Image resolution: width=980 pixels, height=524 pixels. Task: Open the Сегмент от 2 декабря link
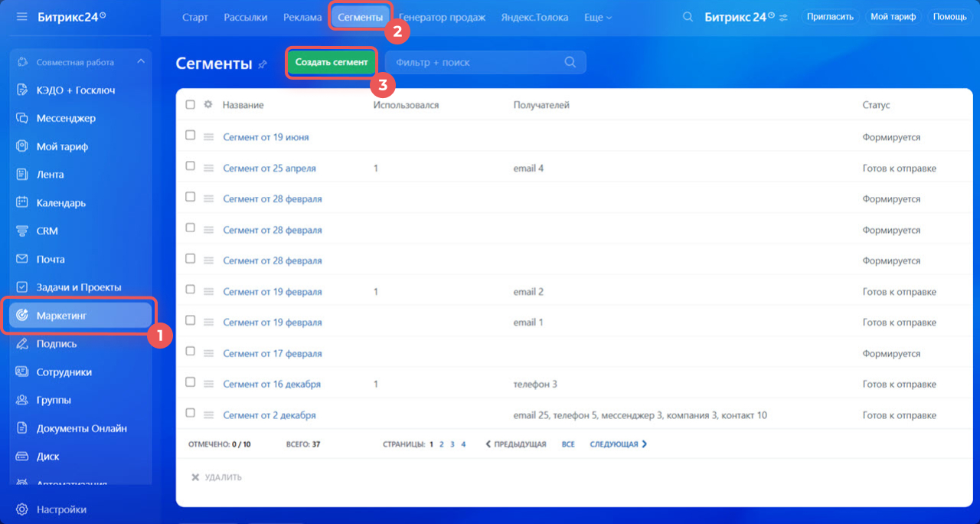[x=269, y=415]
